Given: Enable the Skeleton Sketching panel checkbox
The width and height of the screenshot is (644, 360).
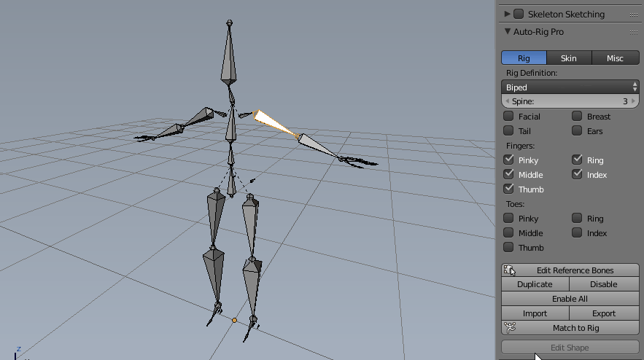Looking at the screenshot, I should (x=519, y=14).
